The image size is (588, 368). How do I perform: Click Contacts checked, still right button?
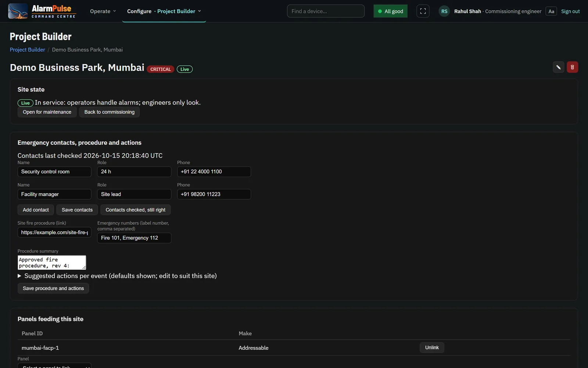[x=136, y=210]
